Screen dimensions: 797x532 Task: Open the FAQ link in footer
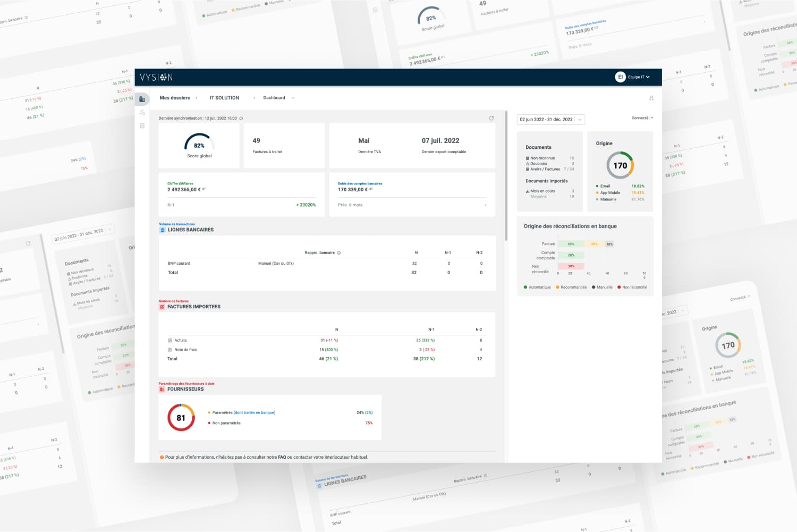coord(282,457)
